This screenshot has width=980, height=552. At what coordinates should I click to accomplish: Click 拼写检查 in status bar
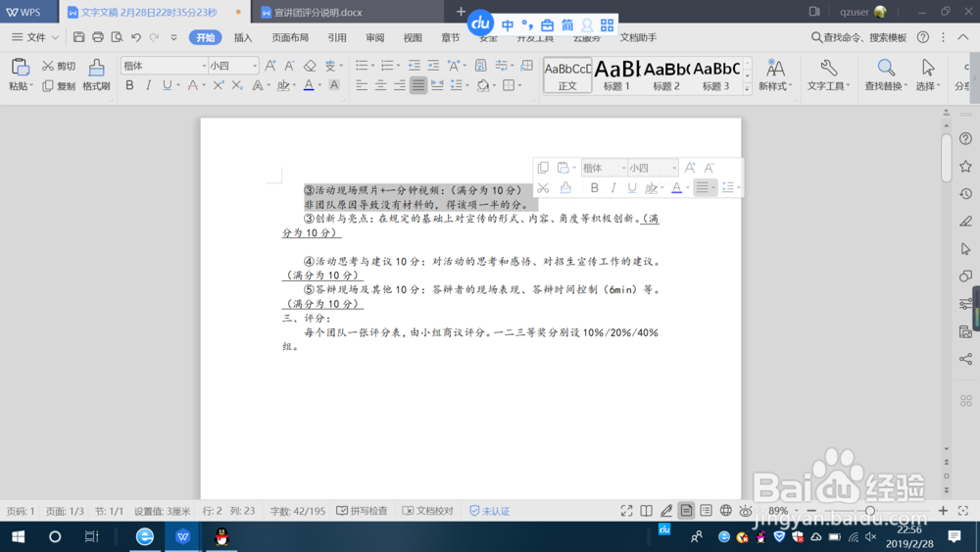point(362,511)
